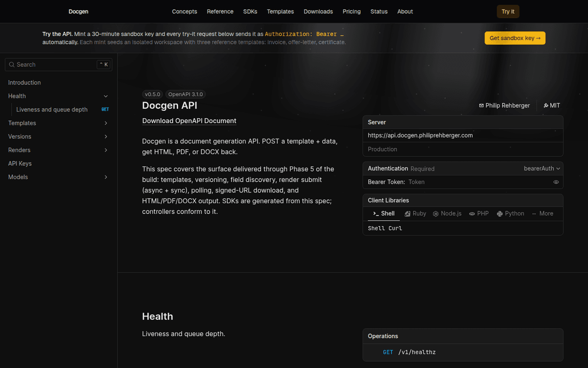Screen dimensions: 588x368
Task: Open the Concepts nav item
Action: [184, 11]
